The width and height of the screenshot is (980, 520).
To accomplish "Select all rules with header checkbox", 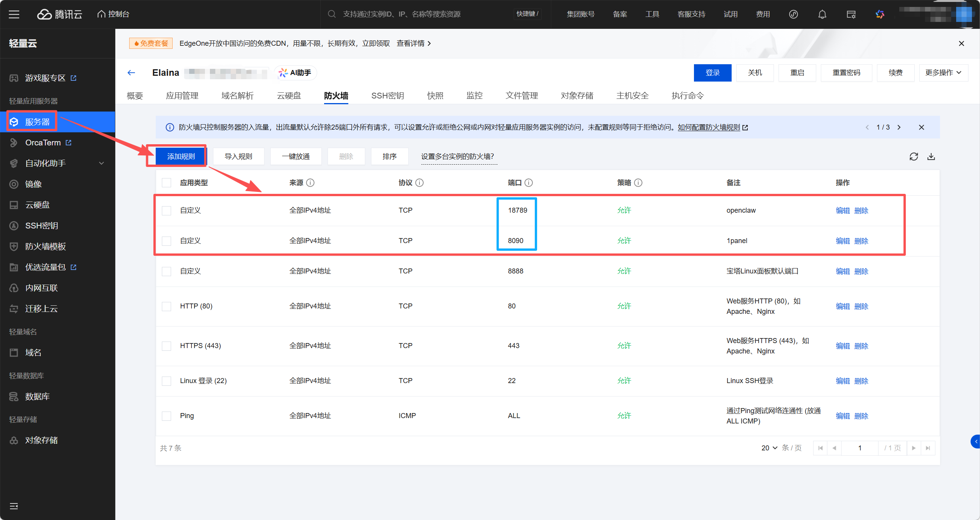I will 166,183.
